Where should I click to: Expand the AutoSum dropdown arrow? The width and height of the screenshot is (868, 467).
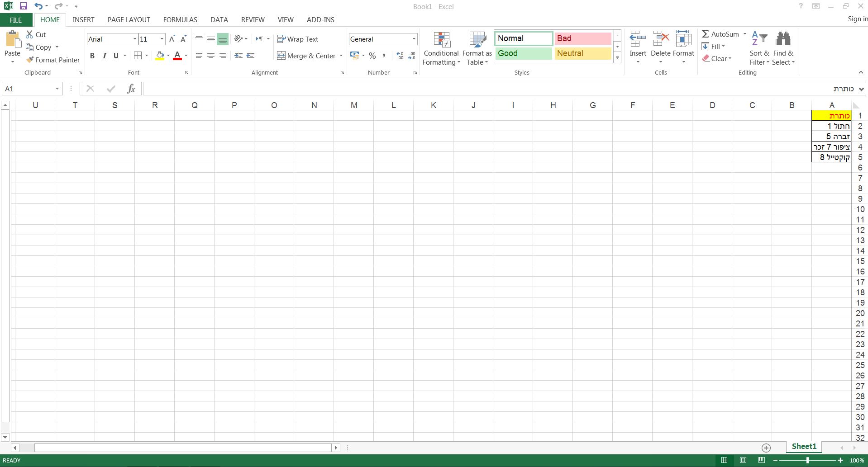click(744, 34)
